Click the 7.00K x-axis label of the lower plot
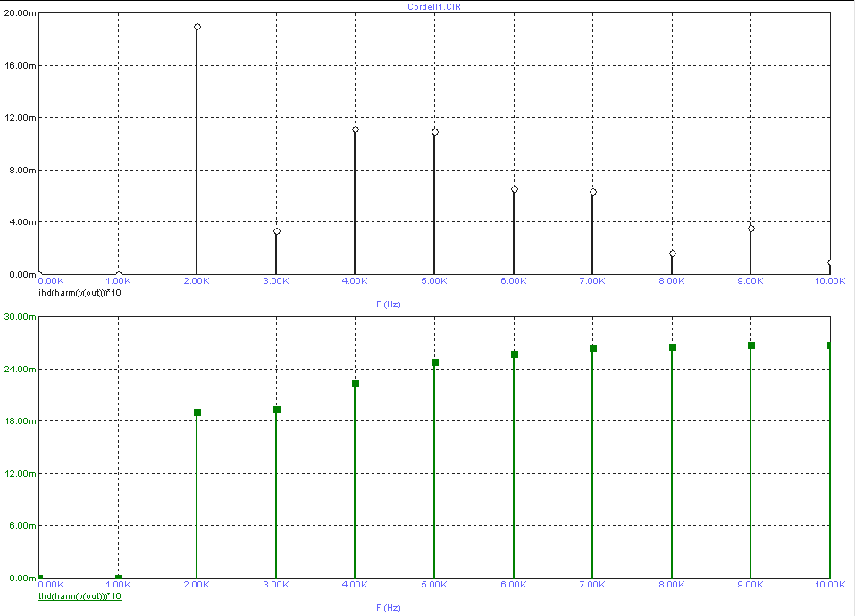The image size is (855, 616). tap(592, 585)
